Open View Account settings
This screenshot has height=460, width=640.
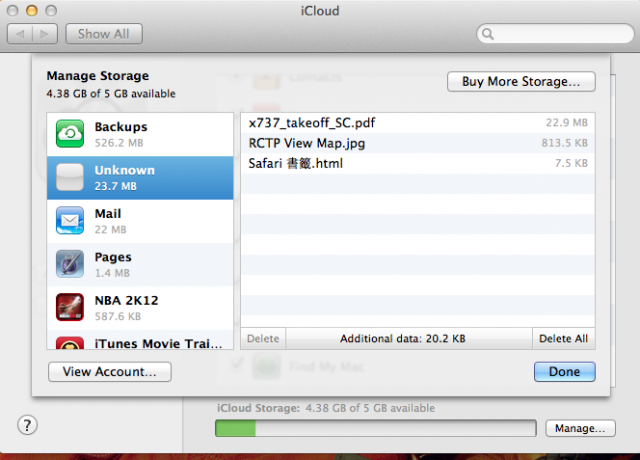point(110,372)
